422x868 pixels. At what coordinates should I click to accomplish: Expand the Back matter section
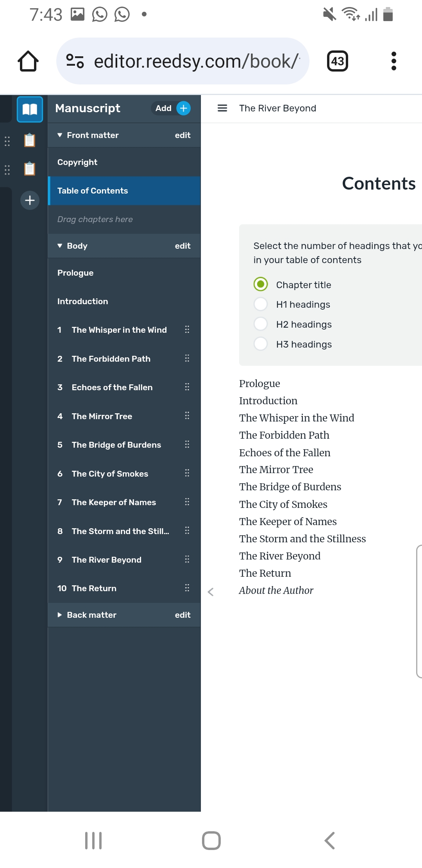(x=60, y=615)
